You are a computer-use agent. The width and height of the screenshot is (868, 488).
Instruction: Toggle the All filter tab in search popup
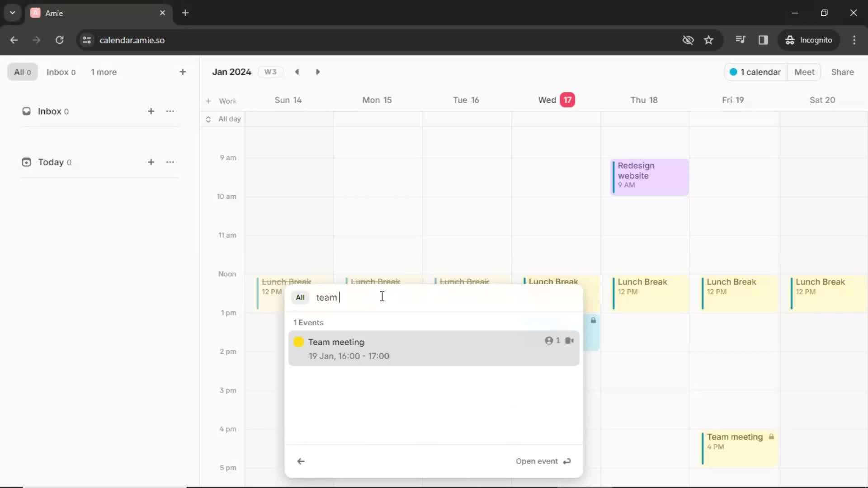(301, 297)
